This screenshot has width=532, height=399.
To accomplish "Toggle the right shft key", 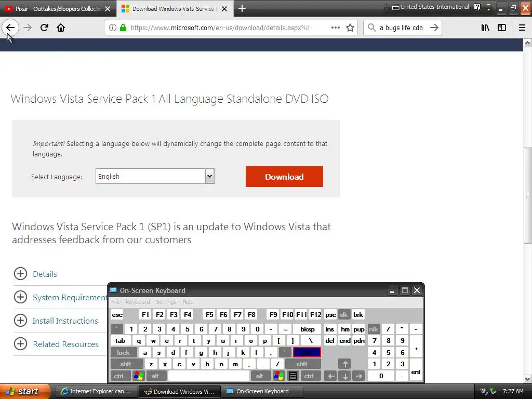I will tap(302, 364).
